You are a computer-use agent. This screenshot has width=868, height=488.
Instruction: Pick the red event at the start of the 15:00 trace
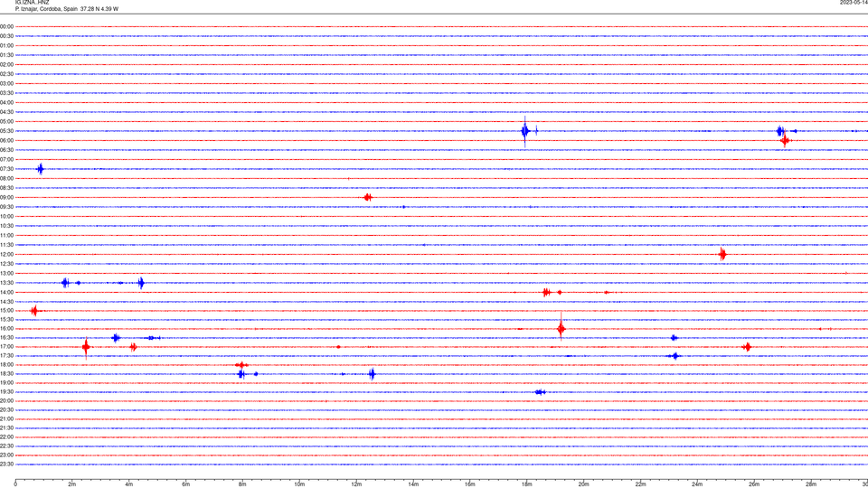point(34,311)
